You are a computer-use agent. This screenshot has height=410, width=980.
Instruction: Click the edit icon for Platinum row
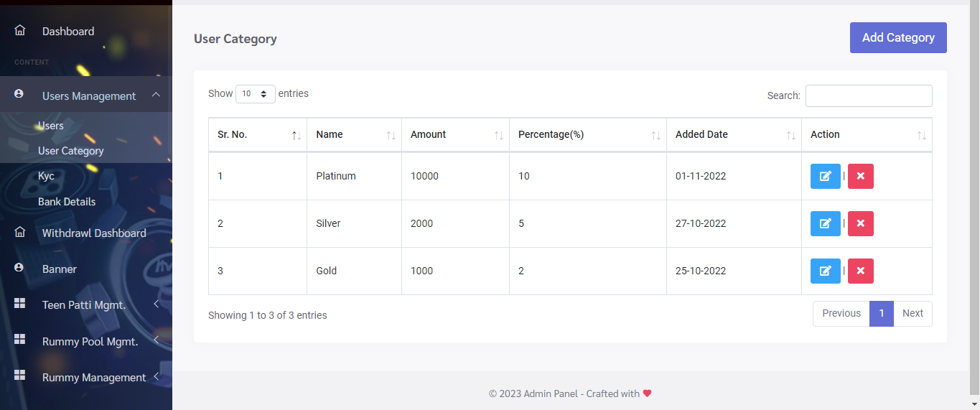[825, 176]
